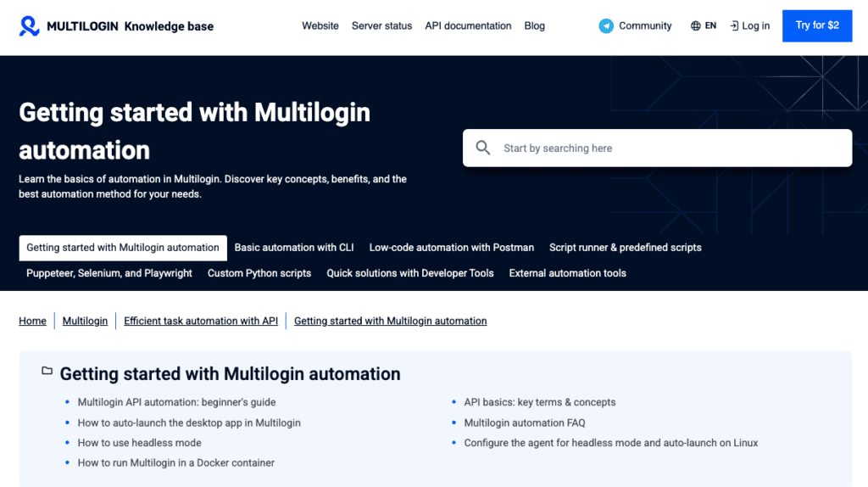This screenshot has width=868, height=487.
Task: Go to API documentation
Action: coord(468,26)
